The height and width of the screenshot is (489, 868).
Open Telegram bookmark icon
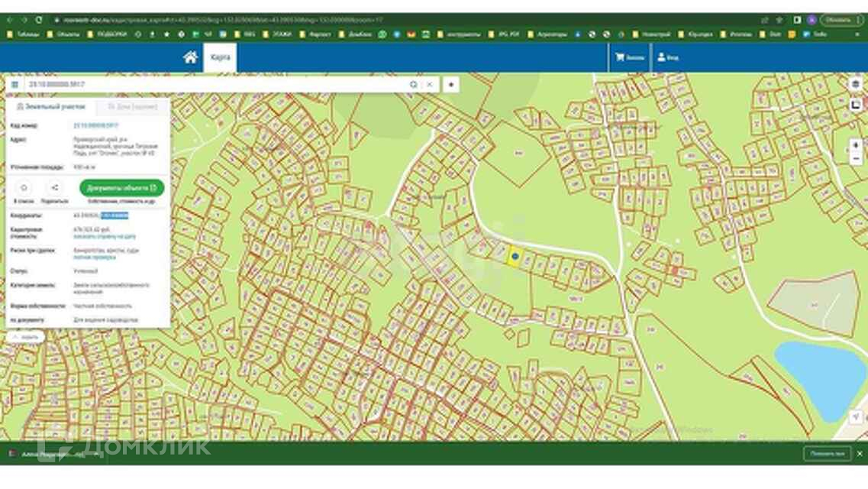pyautogui.click(x=397, y=34)
